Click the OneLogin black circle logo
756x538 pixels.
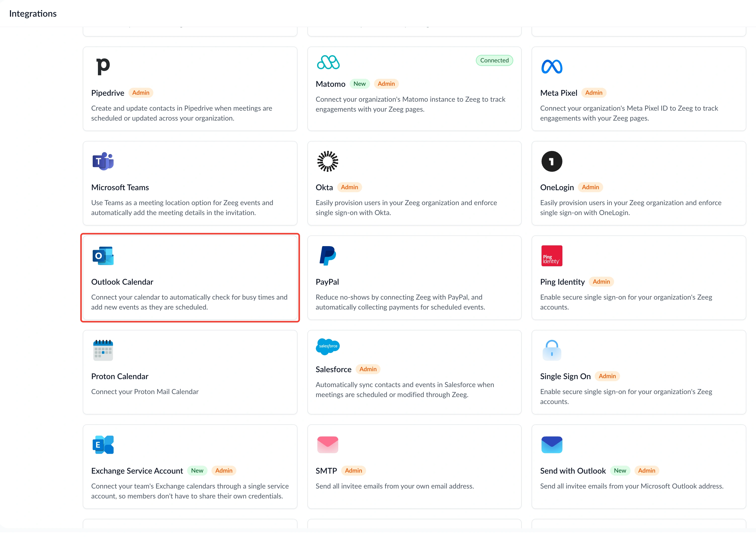tap(552, 161)
